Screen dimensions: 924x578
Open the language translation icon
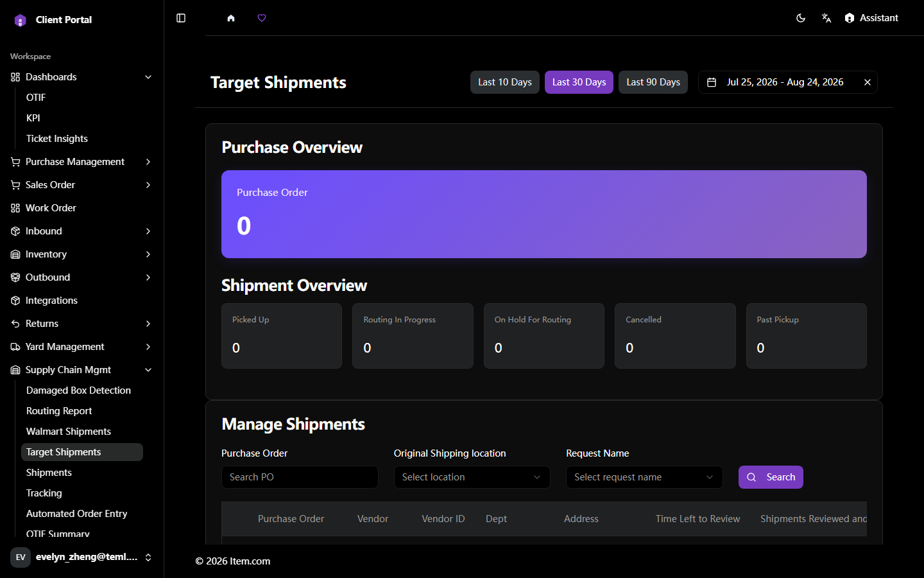826,18
